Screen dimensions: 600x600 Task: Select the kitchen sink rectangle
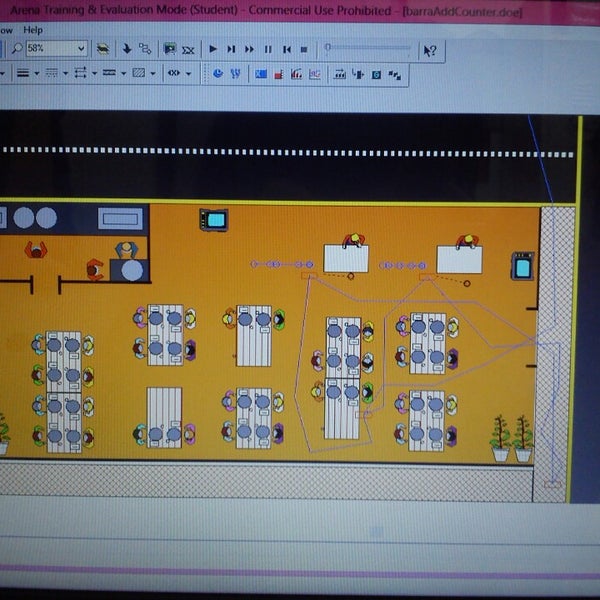(120, 218)
